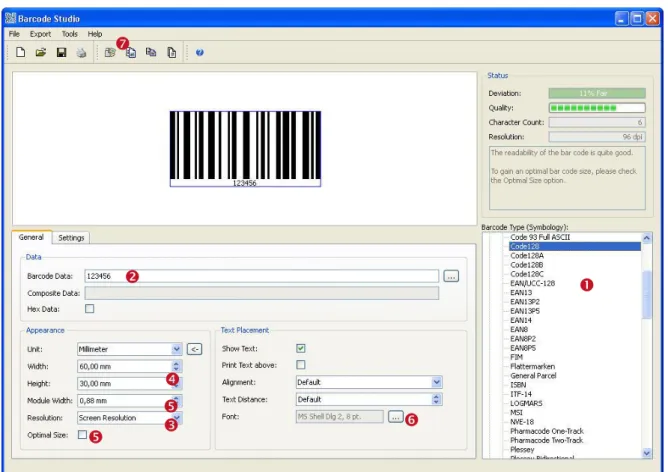
Task: Select Code 93 Full ASCII symbology
Action: [540, 237]
